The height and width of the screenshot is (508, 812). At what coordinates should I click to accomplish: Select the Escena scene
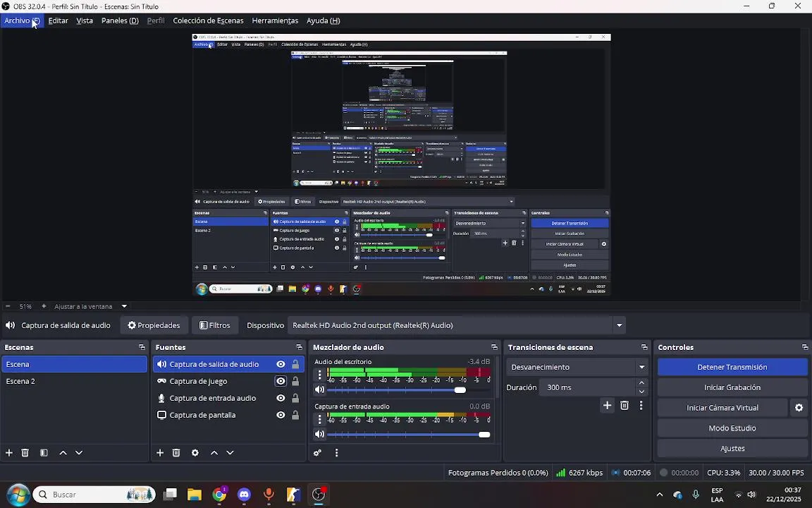[74, 364]
